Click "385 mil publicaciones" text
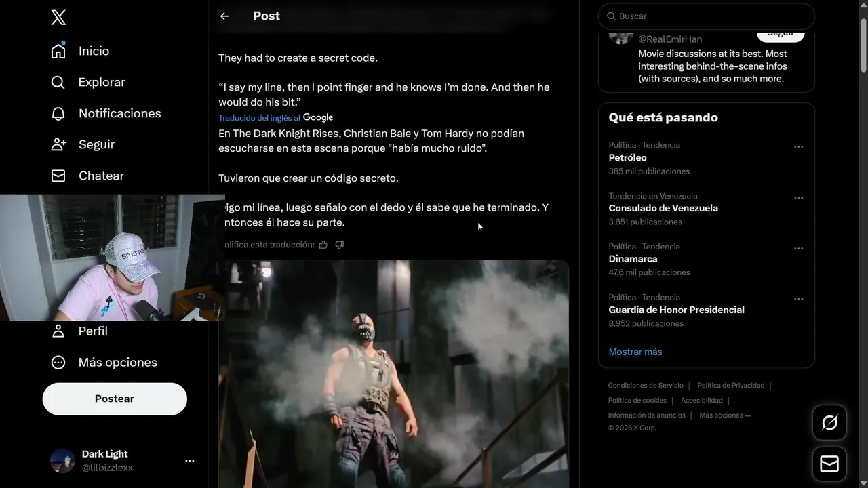Screen dimensions: 868x488 point(649,171)
